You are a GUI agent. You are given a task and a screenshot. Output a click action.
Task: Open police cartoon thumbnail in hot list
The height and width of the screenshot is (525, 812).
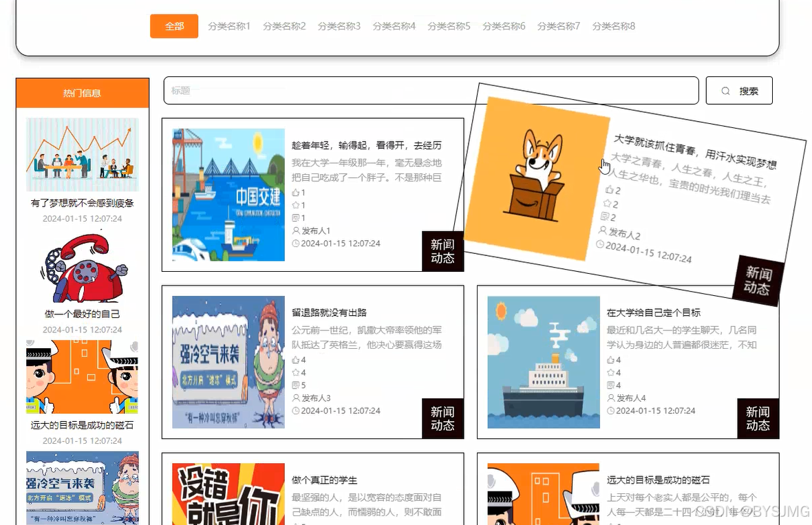pyautogui.click(x=83, y=377)
